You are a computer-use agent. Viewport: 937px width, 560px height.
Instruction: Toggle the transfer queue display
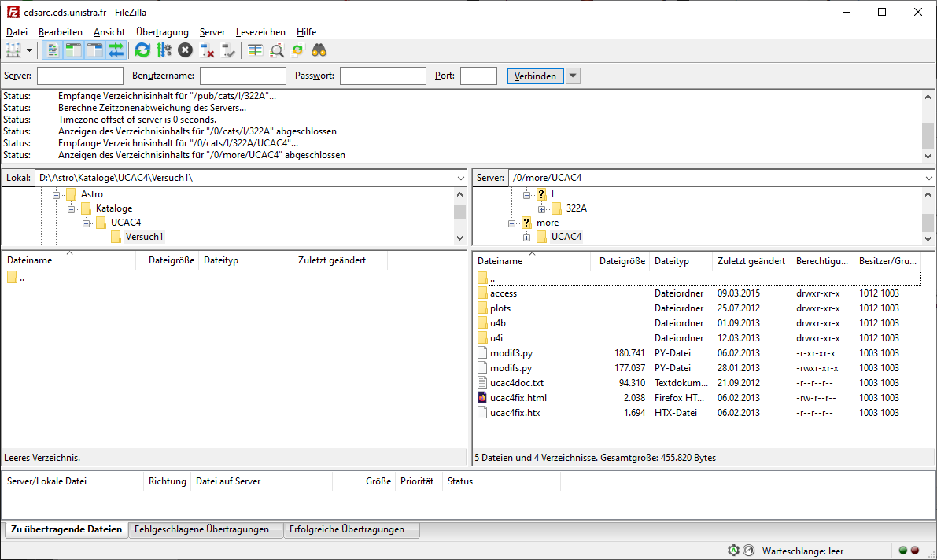click(x=116, y=51)
